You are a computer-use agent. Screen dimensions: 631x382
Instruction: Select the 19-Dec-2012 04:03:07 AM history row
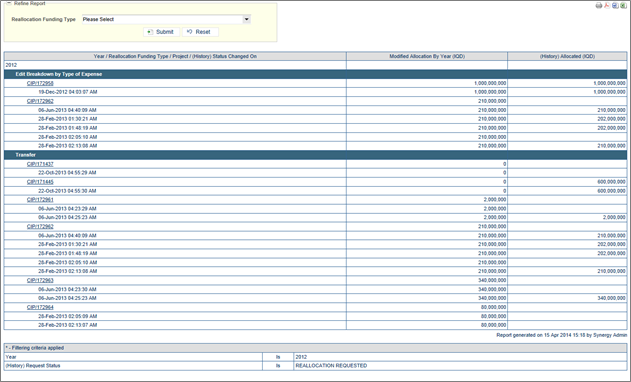pos(316,92)
